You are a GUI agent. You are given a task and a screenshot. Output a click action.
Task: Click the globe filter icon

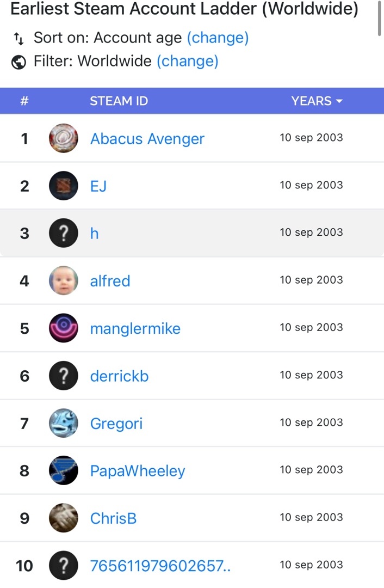(18, 62)
